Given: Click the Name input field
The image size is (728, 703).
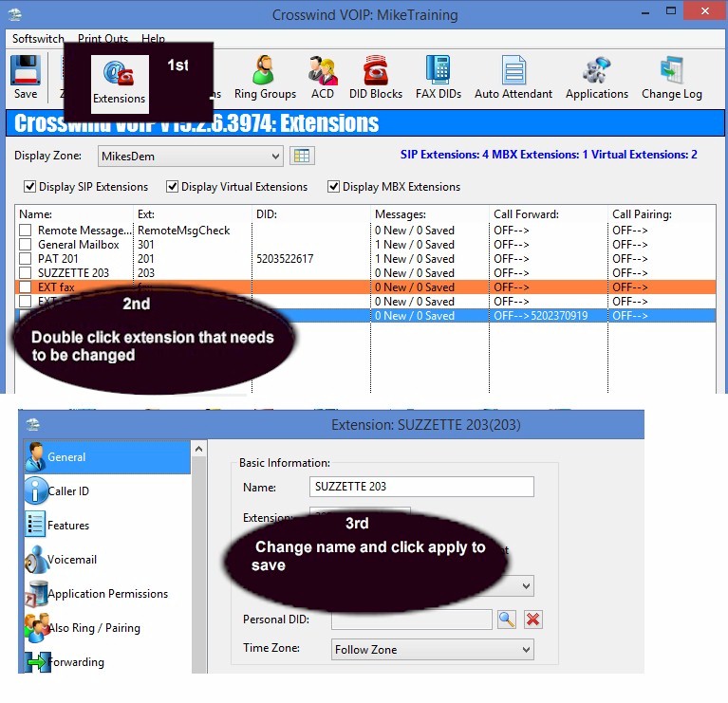Looking at the screenshot, I should (421, 487).
